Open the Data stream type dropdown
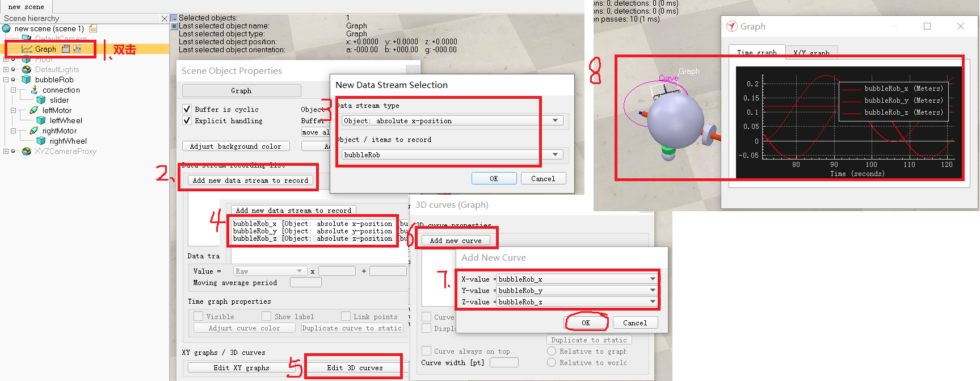The height and width of the screenshot is (381, 980). point(452,120)
